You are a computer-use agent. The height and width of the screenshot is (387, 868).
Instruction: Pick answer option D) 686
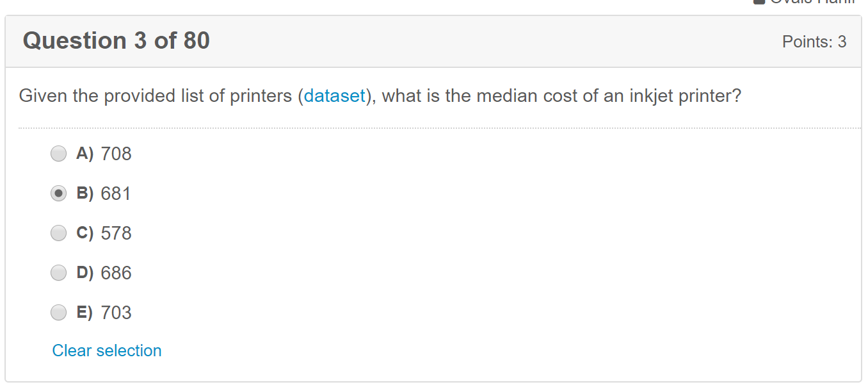click(x=58, y=272)
